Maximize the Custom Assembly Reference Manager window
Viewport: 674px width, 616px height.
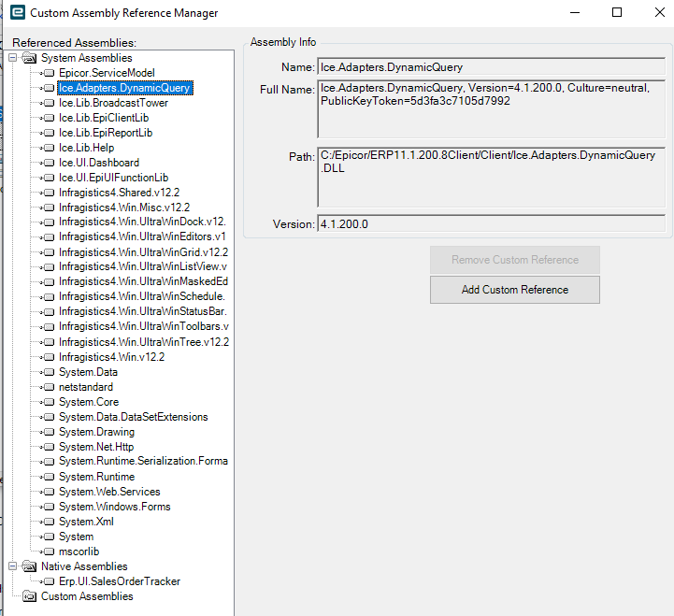click(617, 12)
